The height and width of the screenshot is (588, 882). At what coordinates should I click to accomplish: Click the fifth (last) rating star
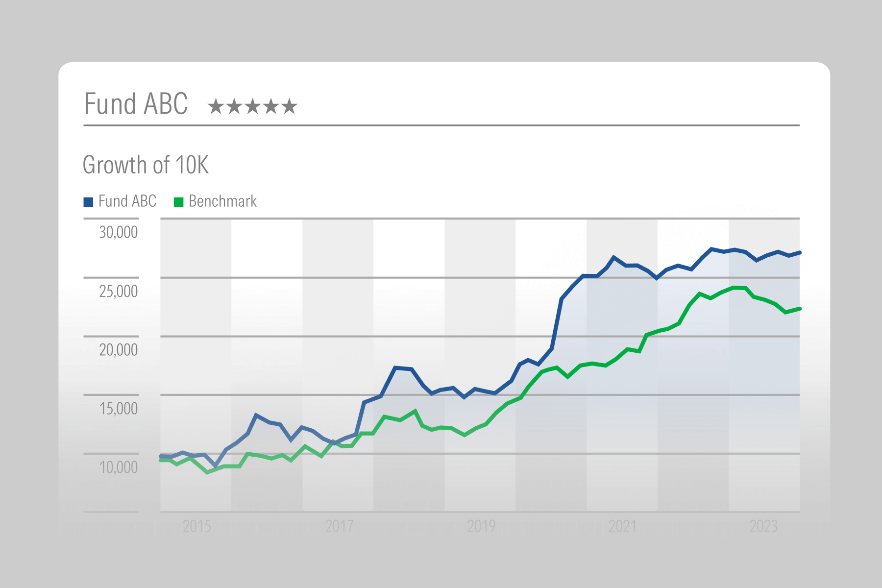pos(290,106)
